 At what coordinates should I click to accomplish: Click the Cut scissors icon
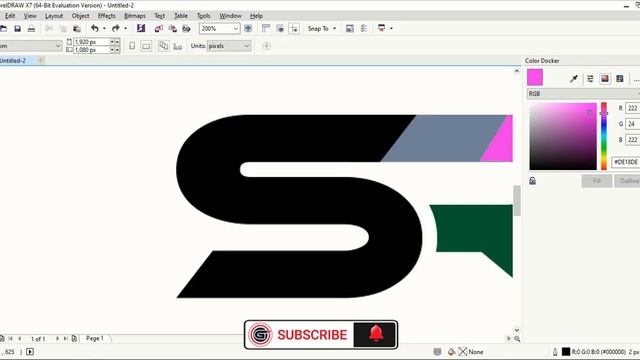[49, 29]
